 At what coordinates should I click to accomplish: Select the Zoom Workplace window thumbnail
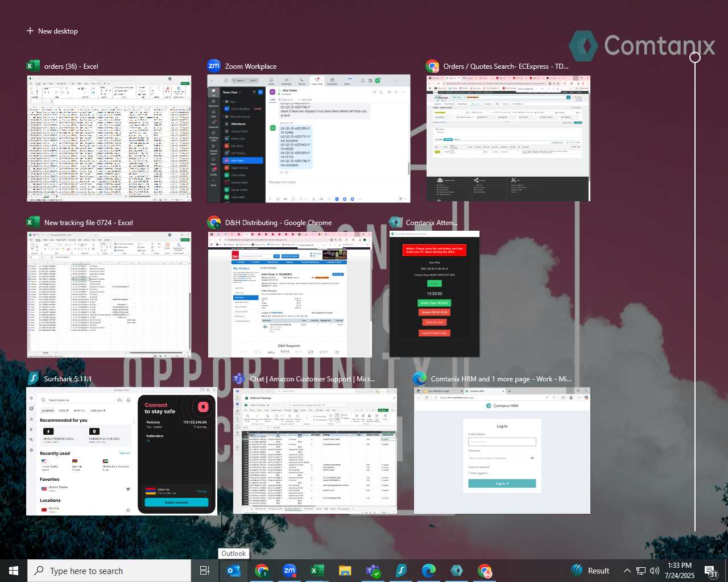(x=309, y=138)
